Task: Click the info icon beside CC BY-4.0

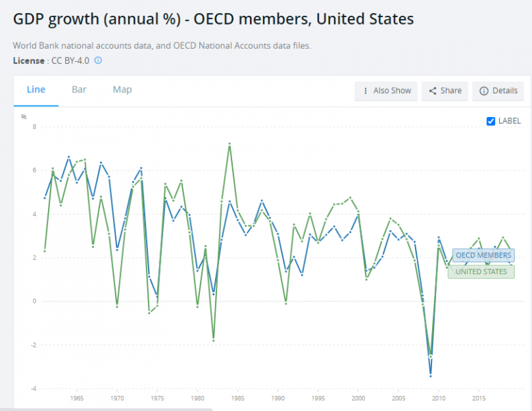Action: (98, 60)
